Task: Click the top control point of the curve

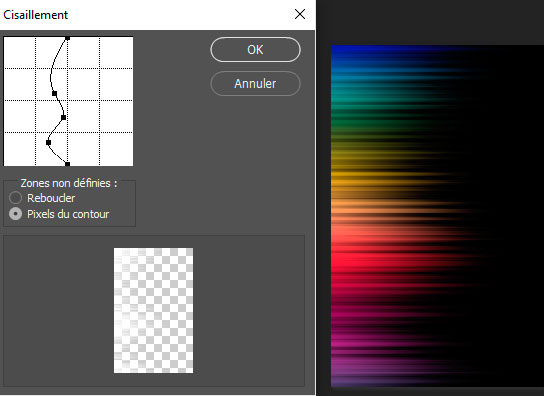Action: pyautogui.click(x=68, y=38)
